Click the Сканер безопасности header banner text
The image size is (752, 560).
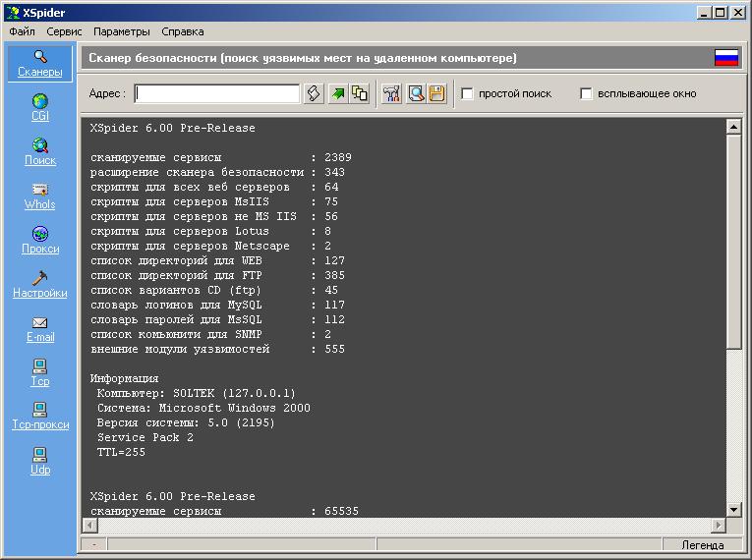303,58
